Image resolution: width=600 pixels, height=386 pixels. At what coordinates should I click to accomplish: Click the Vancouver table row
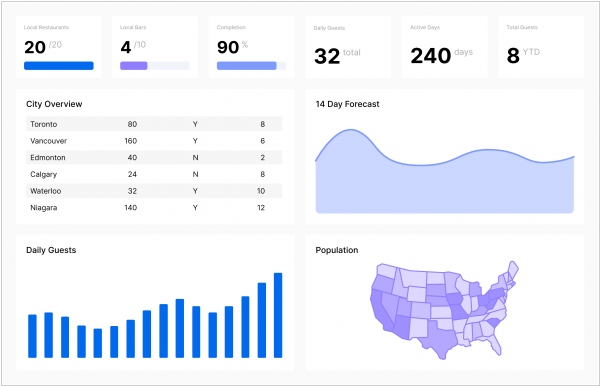[154, 141]
